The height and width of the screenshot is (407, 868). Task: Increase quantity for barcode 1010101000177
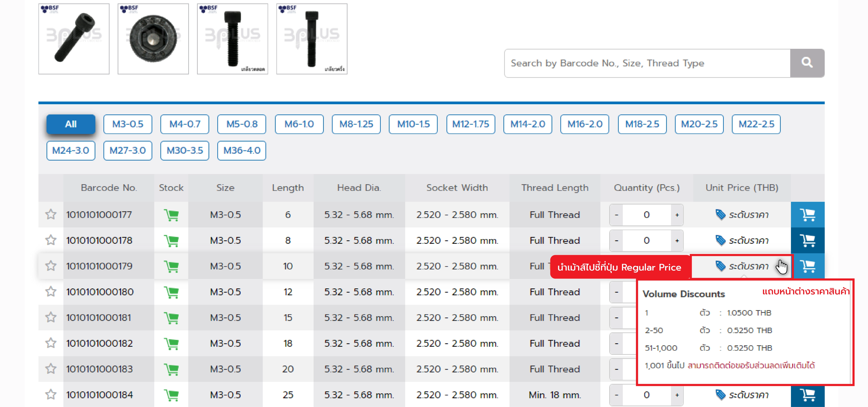click(x=677, y=215)
